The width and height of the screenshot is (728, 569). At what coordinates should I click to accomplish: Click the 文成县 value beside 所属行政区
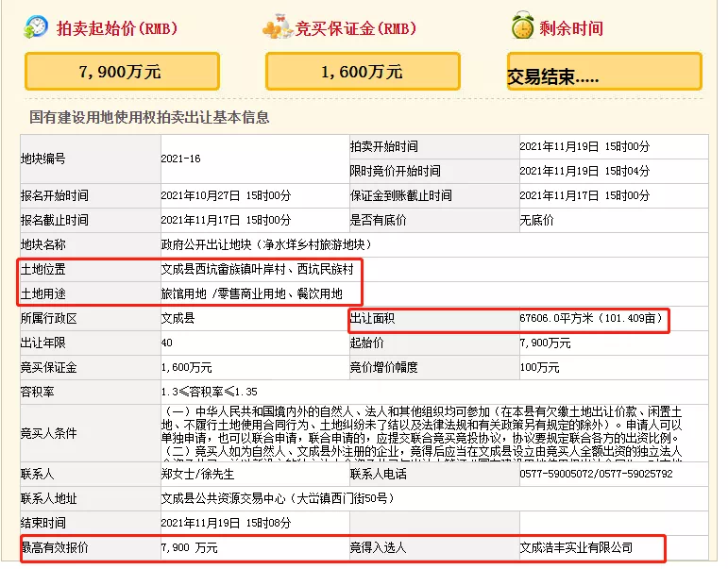178,318
